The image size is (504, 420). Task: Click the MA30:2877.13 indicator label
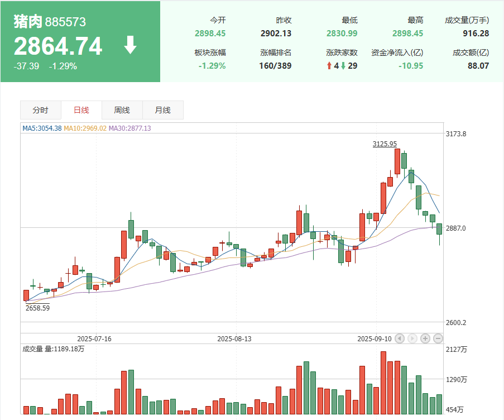[129, 128]
